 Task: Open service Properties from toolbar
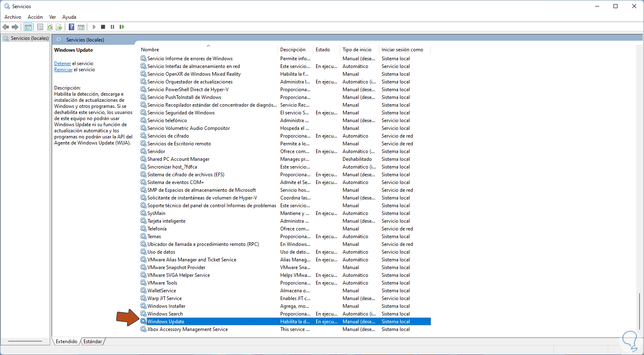[x=40, y=27]
